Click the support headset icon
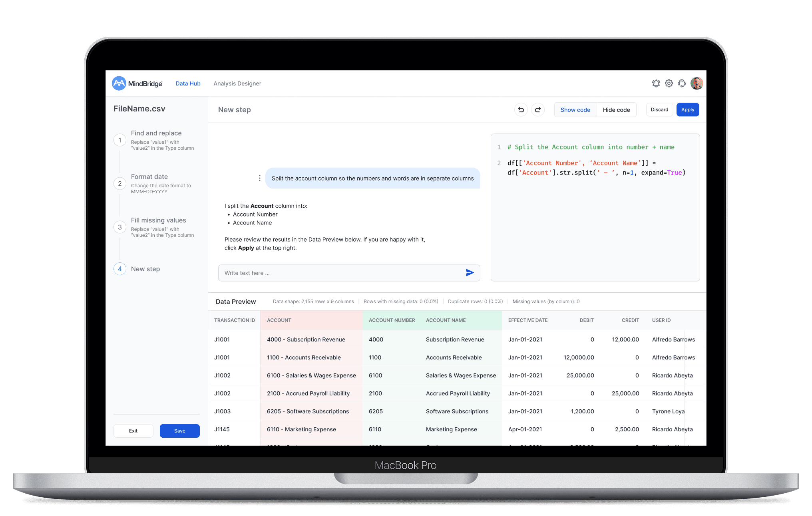812x516 pixels. 682,83
